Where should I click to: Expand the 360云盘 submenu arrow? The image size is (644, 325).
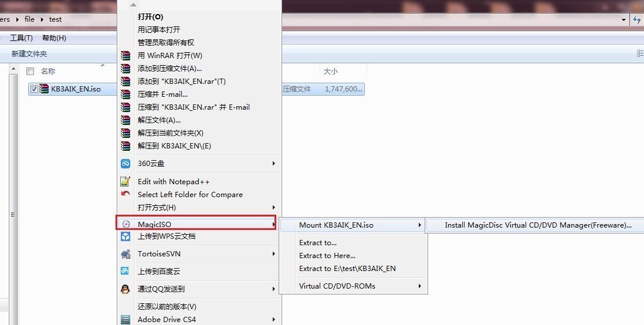click(x=273, y=164)
